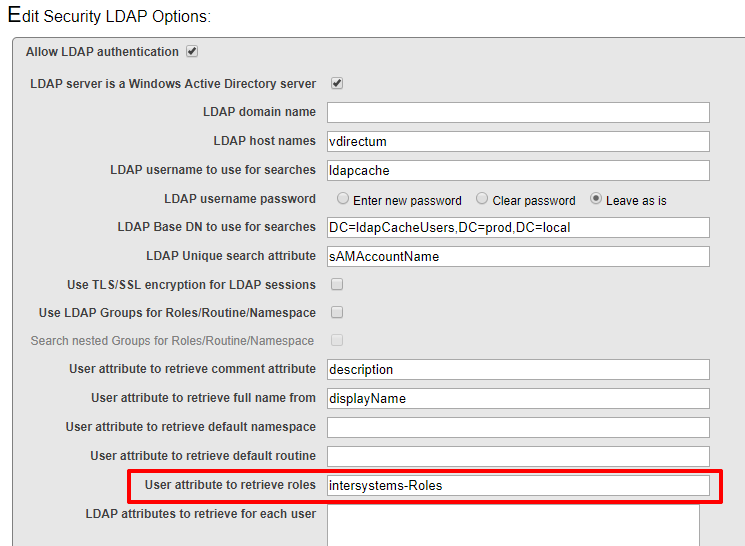
Task: Click User attribute to retrieve comment attribute label
Action: (x=192, y=369)
